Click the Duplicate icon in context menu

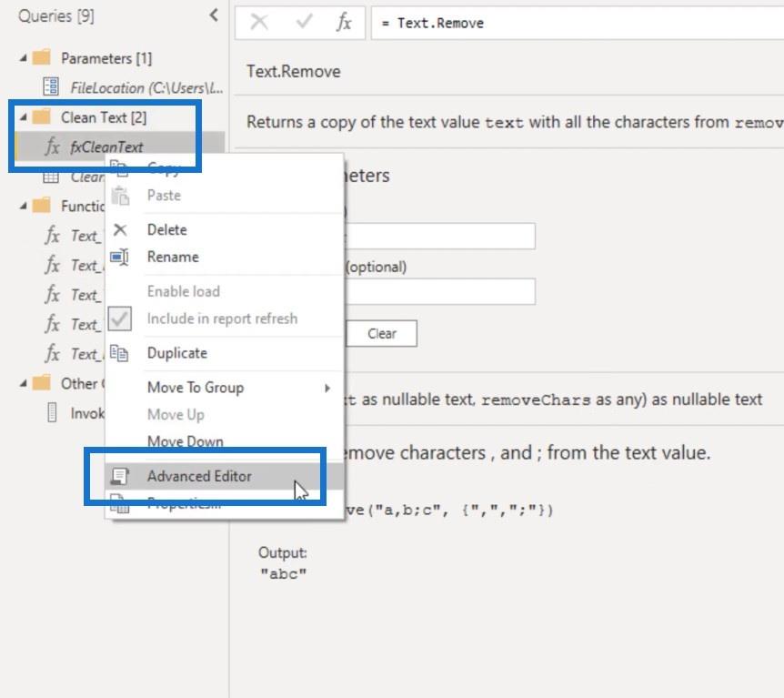(119, 353)
